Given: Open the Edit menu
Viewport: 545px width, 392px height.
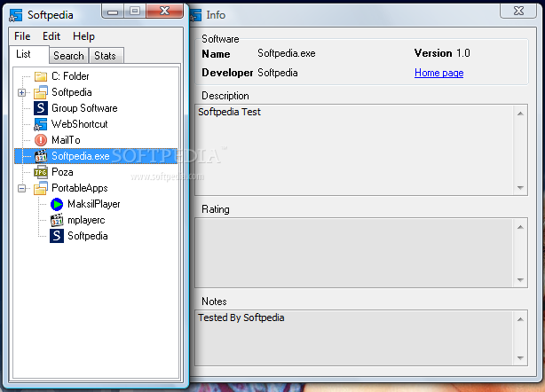Looking at the screenshot, I should point(51,36).
